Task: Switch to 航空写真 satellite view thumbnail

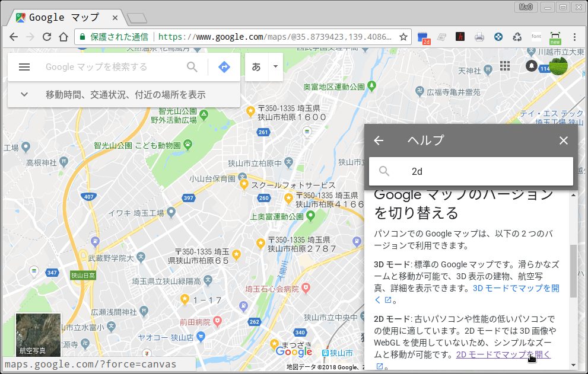Action: pyautogui.click(x=38, y=335)
